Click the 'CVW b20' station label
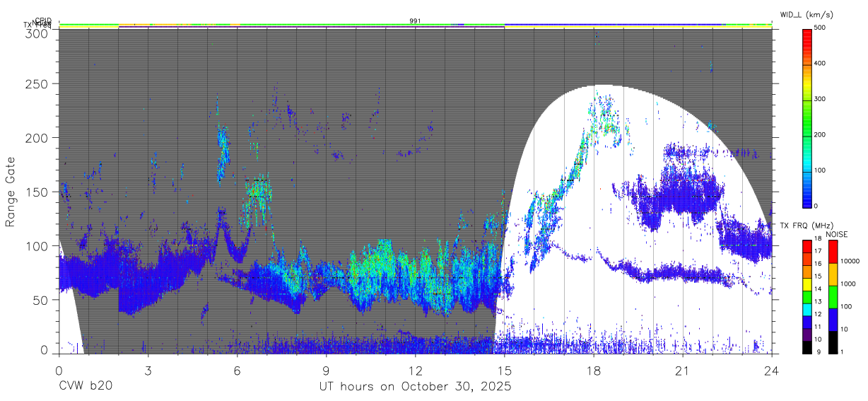 coord(85,386)
